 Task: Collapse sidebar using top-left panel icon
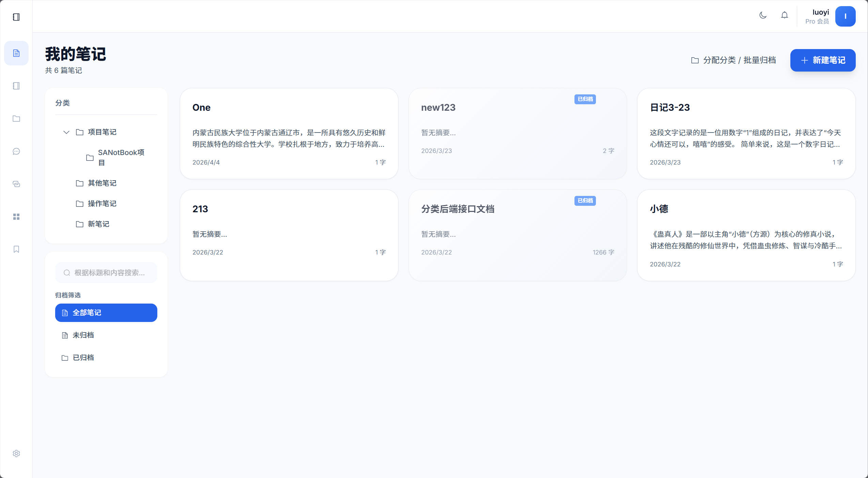16,17
